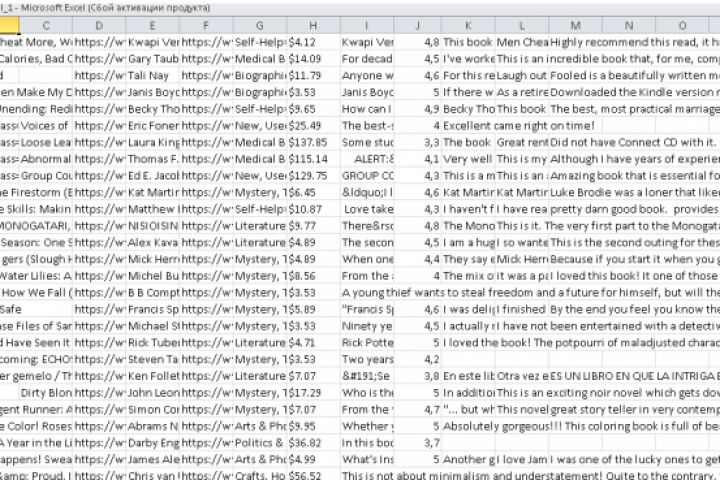Click the cell with $115.14
Image resolution: width=720 pixels, height=480 pixels.
coord(314,159)
